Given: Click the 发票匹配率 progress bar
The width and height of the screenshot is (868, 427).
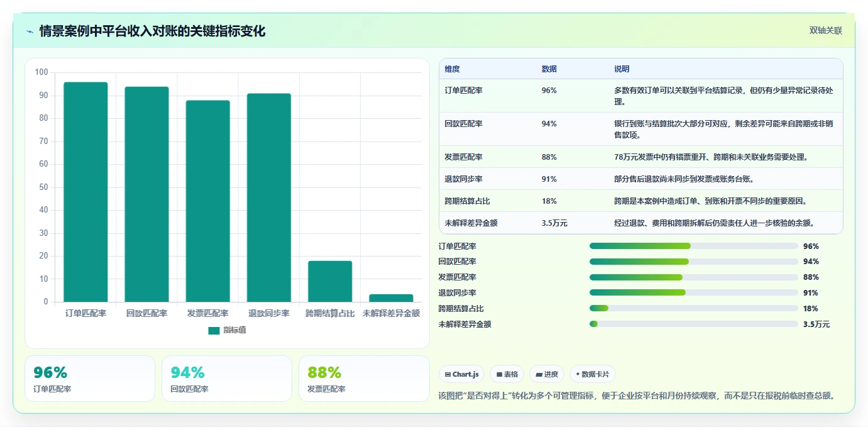Looking at the screenshot, I should [694, 277].
